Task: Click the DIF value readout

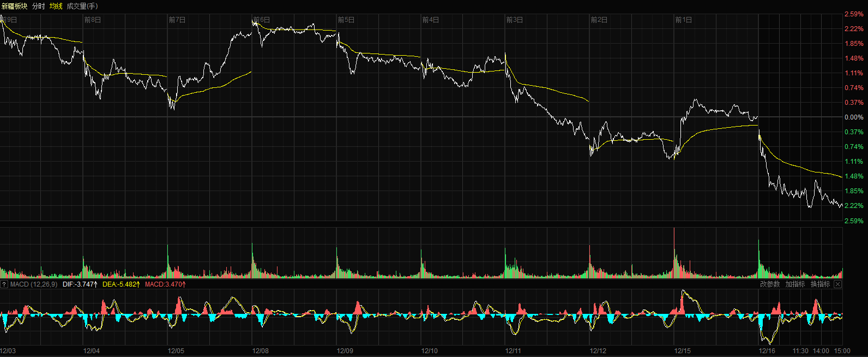Action: (80, 284)
